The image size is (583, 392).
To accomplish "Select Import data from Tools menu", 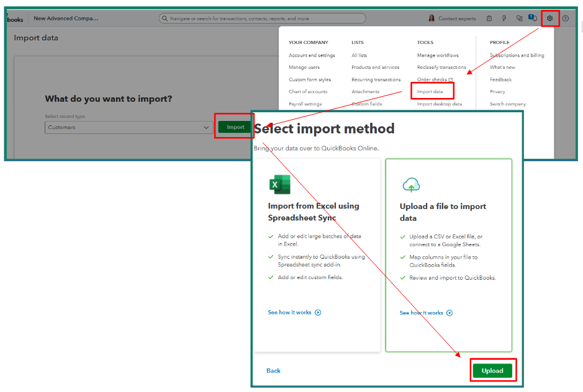I will 430,92.
